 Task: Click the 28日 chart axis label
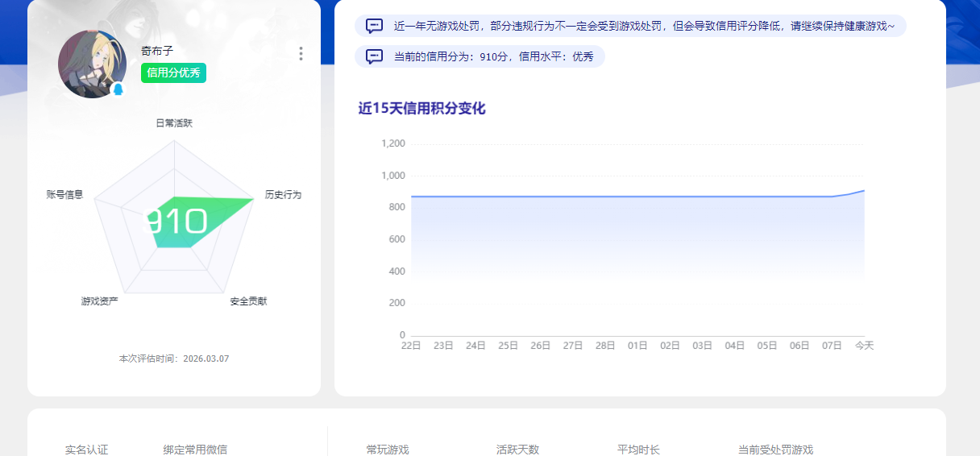tap(605, 346)
